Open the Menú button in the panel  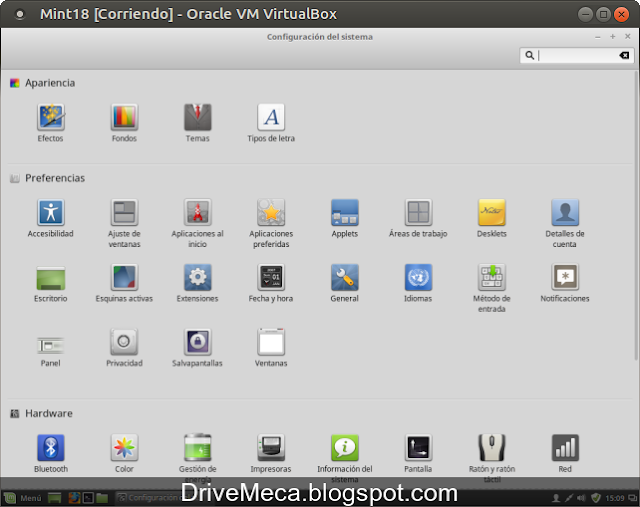(23, 498)
